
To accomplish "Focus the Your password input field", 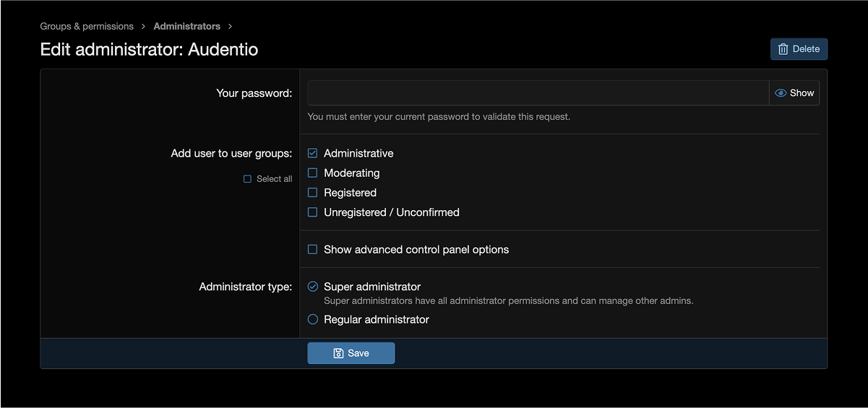I will 538,93.
